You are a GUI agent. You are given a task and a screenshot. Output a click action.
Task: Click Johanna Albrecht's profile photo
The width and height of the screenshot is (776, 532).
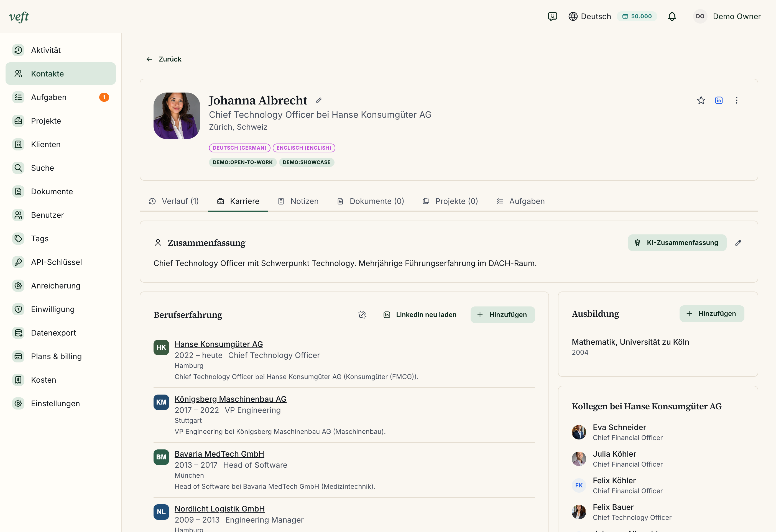pos(177,116)
